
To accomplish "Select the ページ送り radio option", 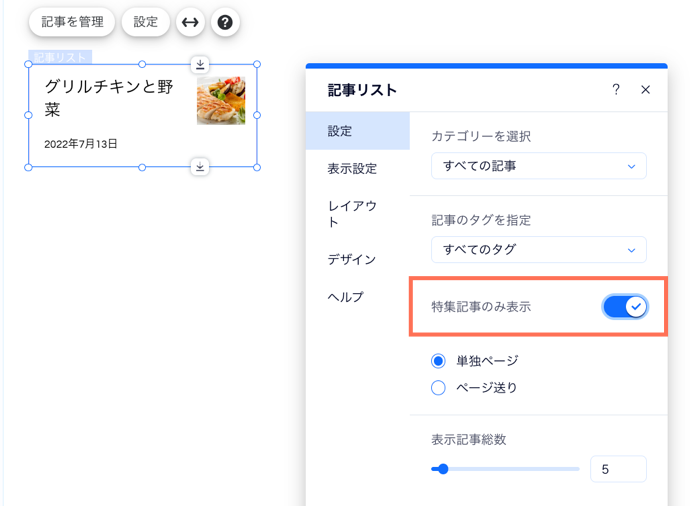I will (438, 388).
